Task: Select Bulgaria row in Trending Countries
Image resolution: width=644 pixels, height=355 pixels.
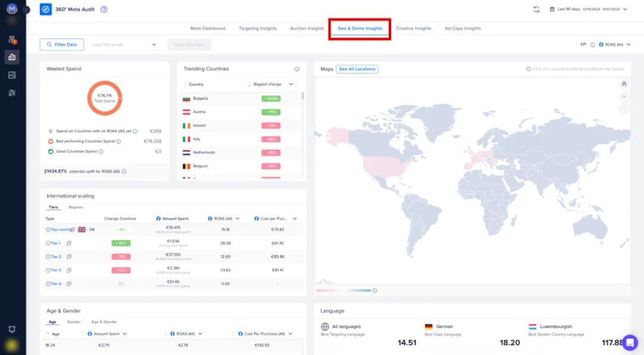Action: click(241, 98)
